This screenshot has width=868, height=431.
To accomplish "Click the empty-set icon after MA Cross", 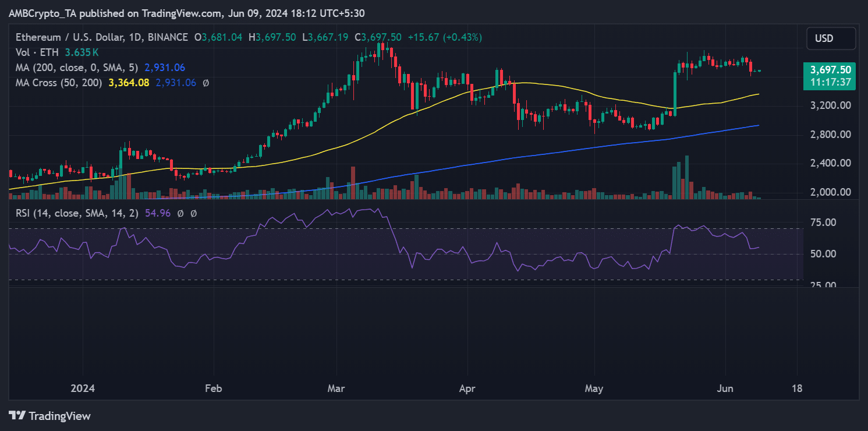I will pyautogui.click(x=206, y=83).
